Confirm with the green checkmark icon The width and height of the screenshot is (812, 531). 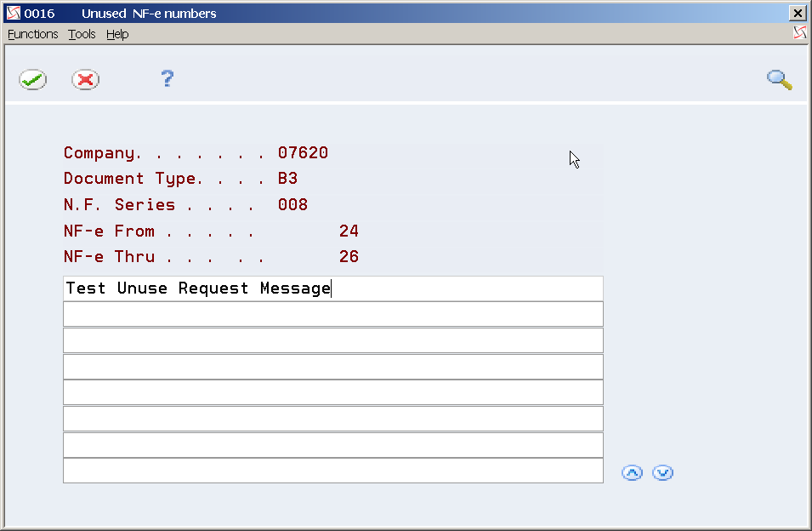click(x=32, y=80)
